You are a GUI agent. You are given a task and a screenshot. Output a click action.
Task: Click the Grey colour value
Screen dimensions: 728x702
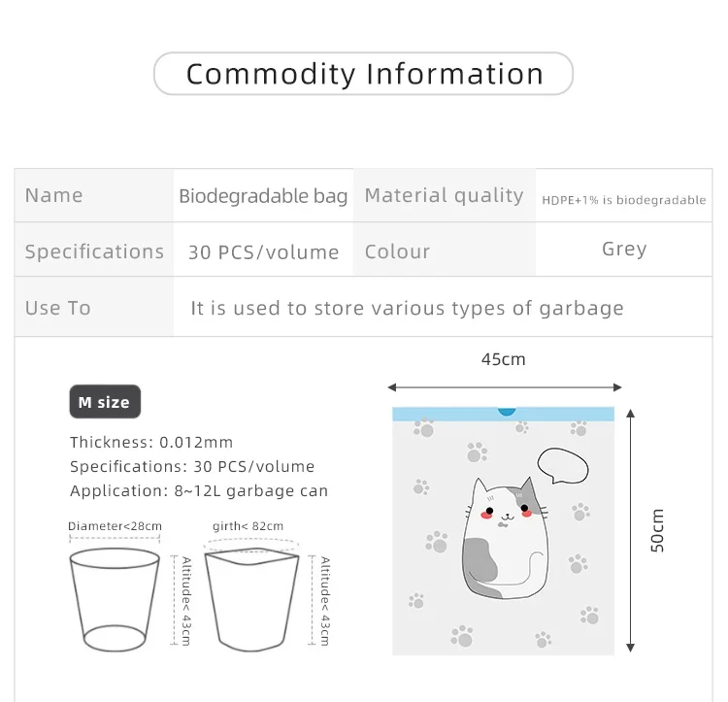[x=624, y=250]
